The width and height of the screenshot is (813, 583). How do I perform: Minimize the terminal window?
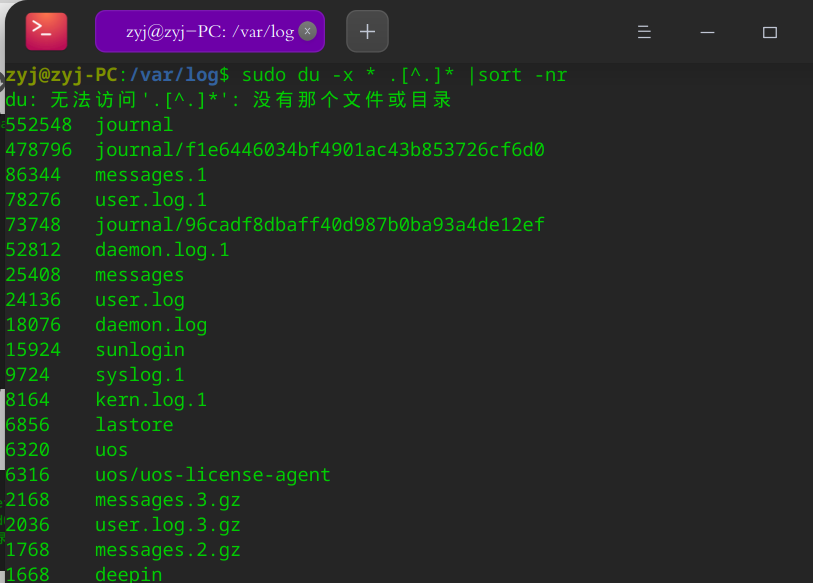tap(707, 32)
